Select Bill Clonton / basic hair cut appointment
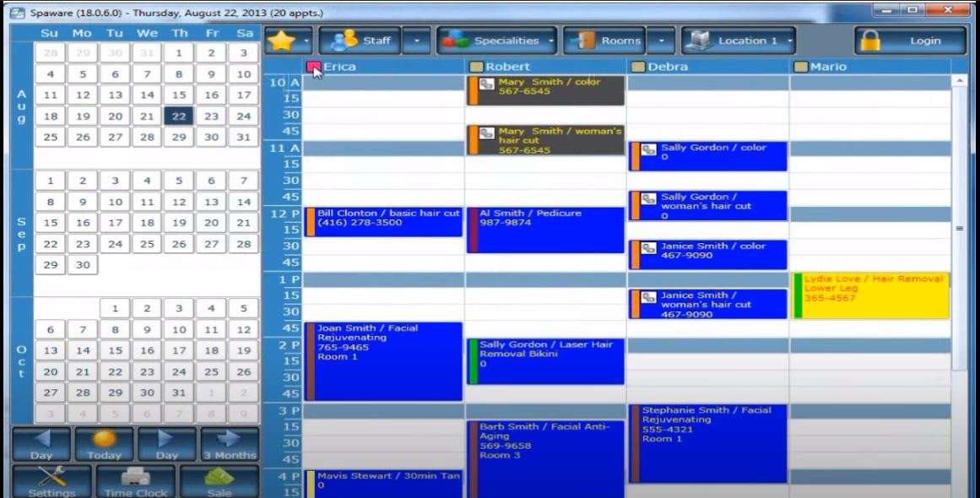Image resolution: width=980 pixels, height=498 pixels. (x=383, y=222)
